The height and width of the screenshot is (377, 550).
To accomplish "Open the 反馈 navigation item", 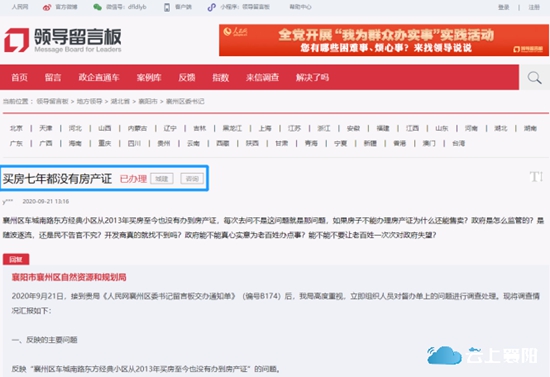I will pos(187,78).
